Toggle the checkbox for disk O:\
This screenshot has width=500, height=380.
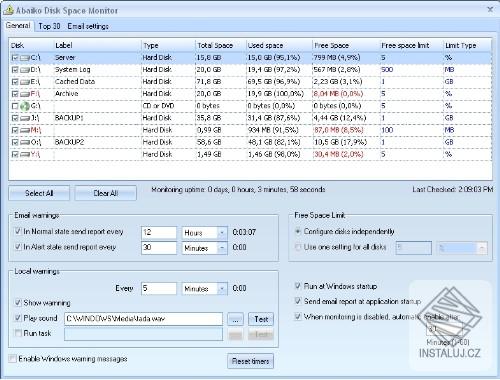(x=15, y=142)
